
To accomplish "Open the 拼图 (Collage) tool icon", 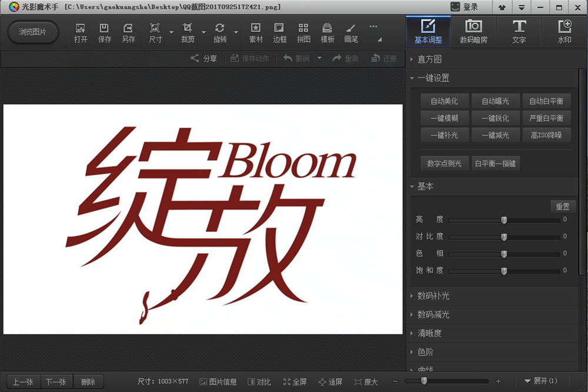I will [303, 33].
